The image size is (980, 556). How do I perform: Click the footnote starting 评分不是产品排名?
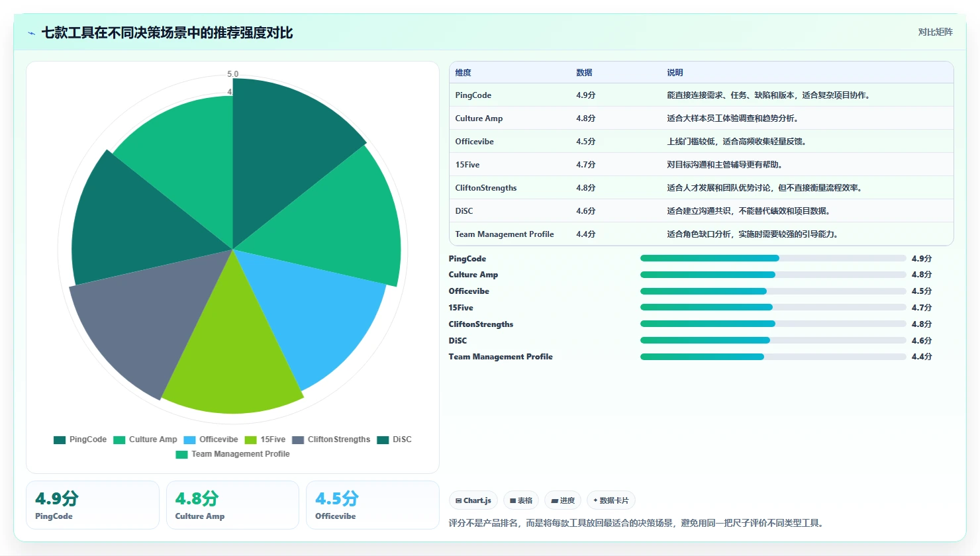[x=638, y=523]
